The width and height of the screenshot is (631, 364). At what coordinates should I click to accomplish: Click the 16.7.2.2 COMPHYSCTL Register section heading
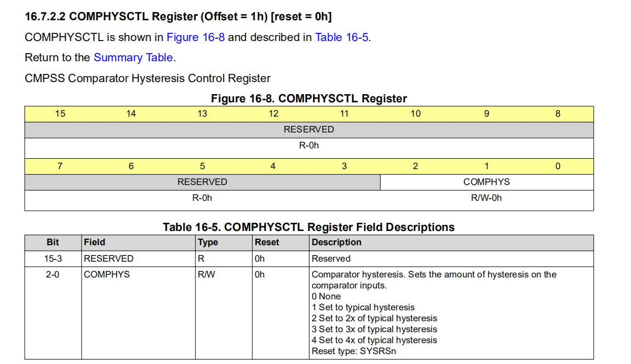click(178, 16)
